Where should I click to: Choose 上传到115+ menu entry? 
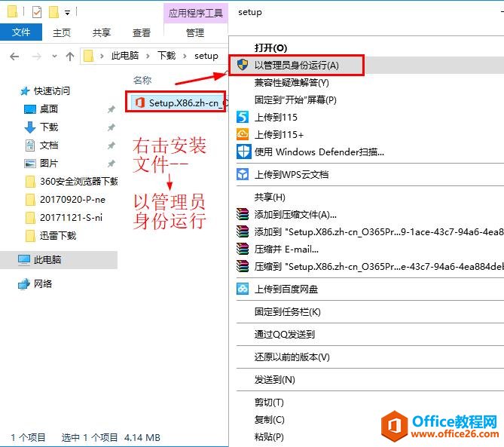pyautogui.click(x=279, y=135)
